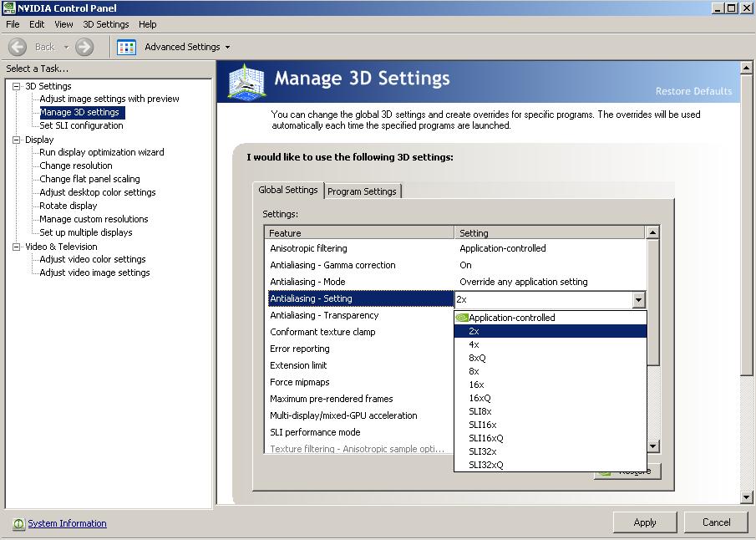Switch to the Global Settings tab

coord(288,190)
